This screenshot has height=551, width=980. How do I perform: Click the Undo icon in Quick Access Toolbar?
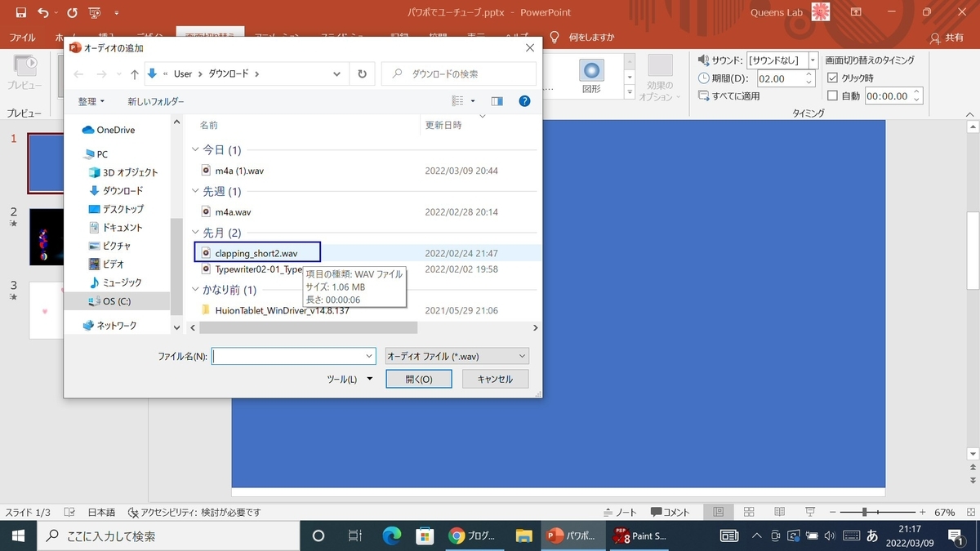43,12
